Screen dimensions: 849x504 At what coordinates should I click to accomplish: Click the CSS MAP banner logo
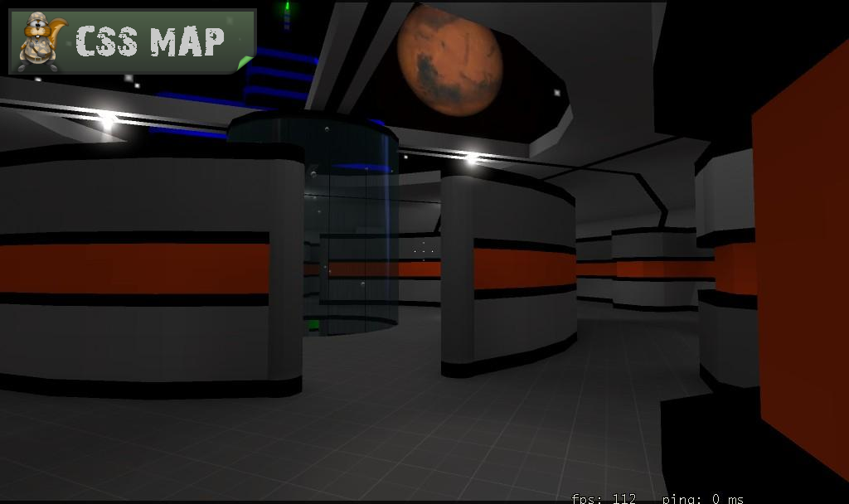click(x=133, y=41)
